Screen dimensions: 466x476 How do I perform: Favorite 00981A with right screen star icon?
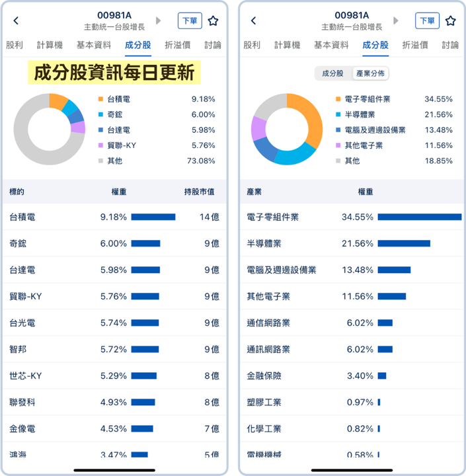[x=451, y=21]
